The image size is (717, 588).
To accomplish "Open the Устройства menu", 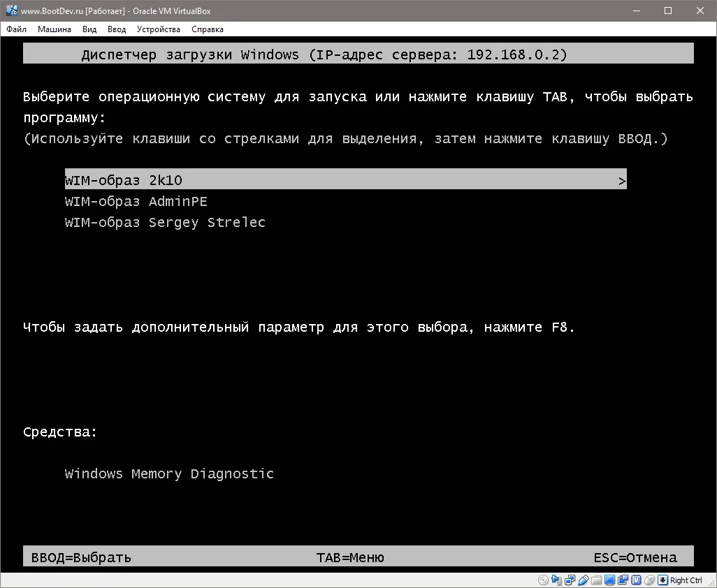I will 158,29.
